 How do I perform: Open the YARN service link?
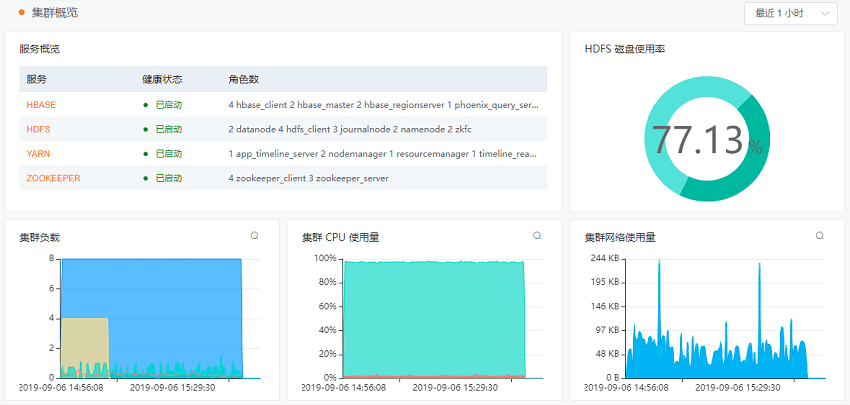tap(38, 153)
